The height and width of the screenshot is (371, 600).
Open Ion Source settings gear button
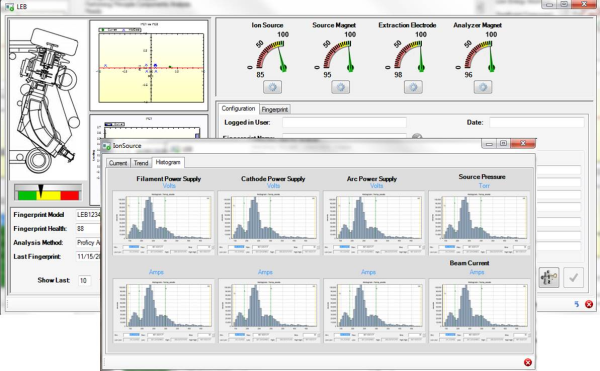[x=272, y=87]
